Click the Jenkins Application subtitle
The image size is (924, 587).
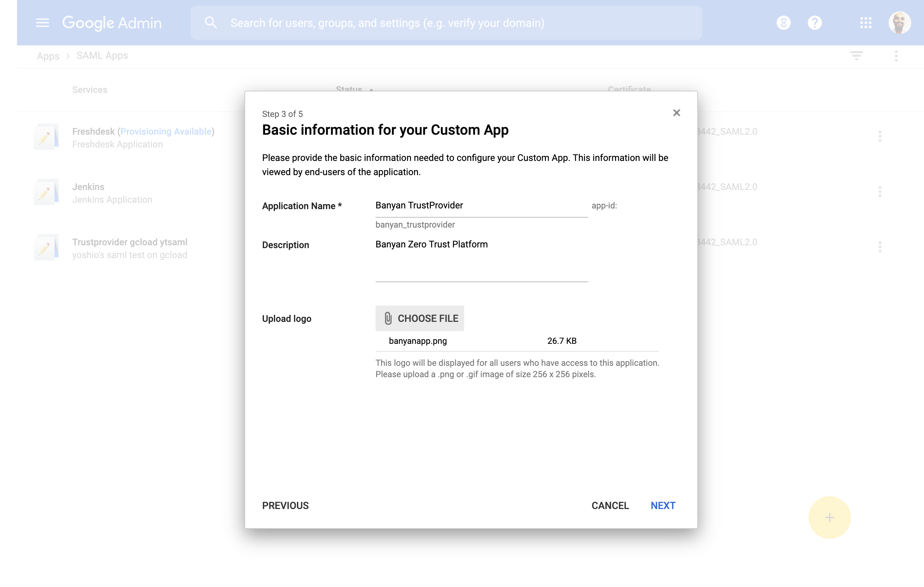pyautogui.click(x=112, y=200)
